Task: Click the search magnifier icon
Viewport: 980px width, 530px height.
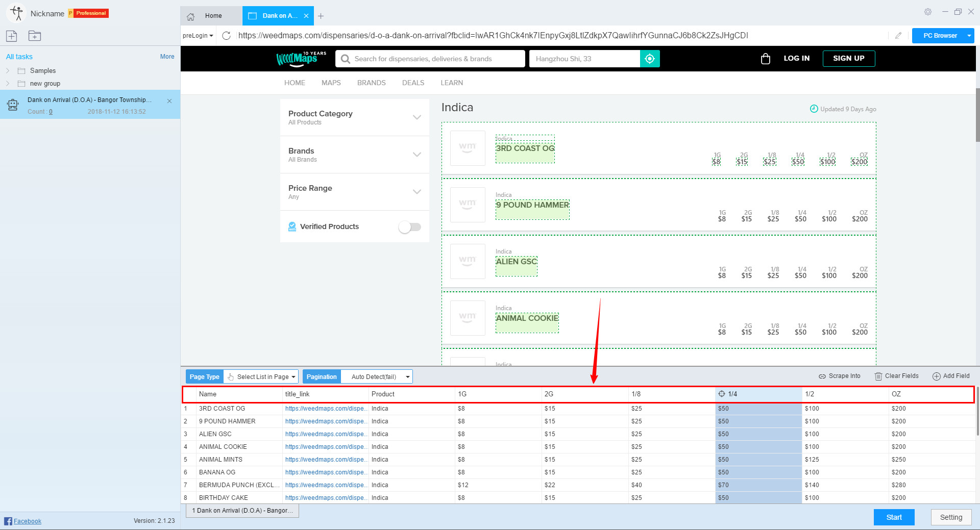Action: click(346, 59)
